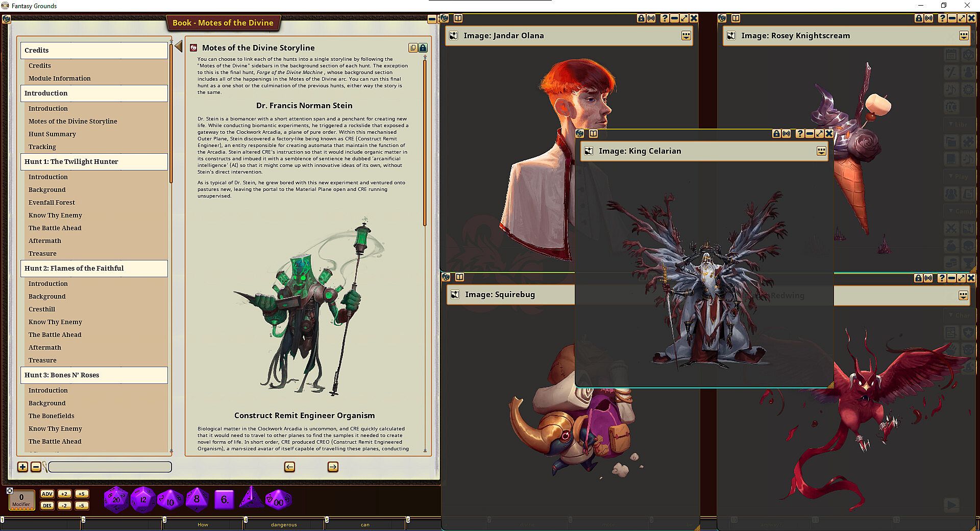This screenshot has width=980, height=531.
Task: Click Rosey Knightscream image link icon
Action: (731, 36)
